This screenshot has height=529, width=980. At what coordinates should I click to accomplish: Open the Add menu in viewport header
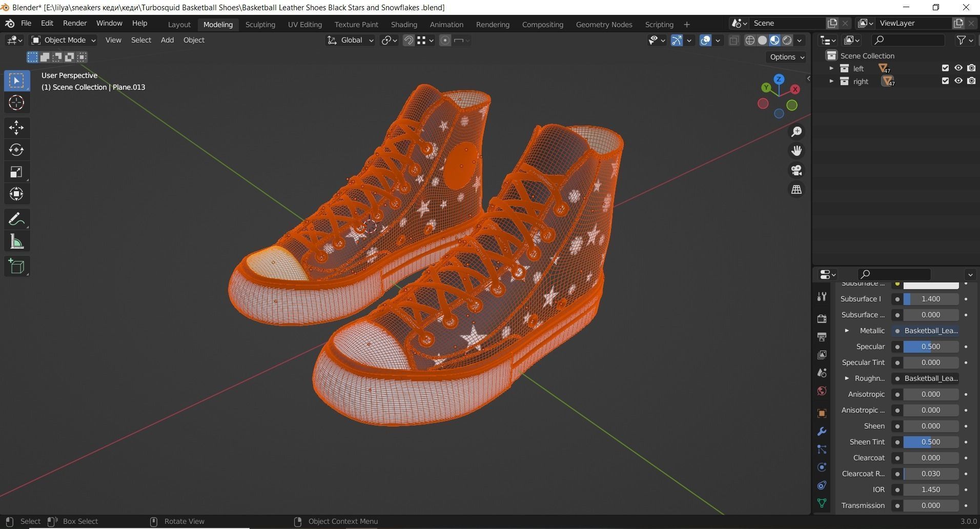coord(167,40)
